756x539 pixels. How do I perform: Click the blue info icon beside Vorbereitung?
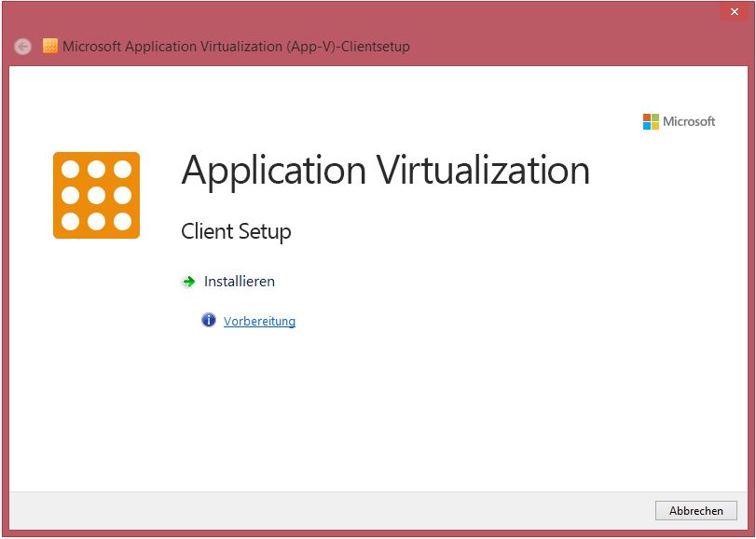[x=209, y=320]
